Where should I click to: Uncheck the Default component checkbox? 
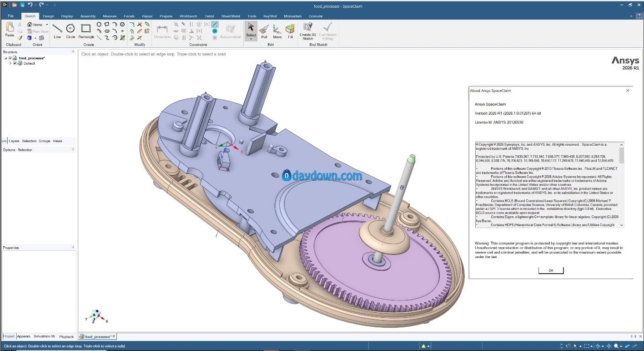15,63
